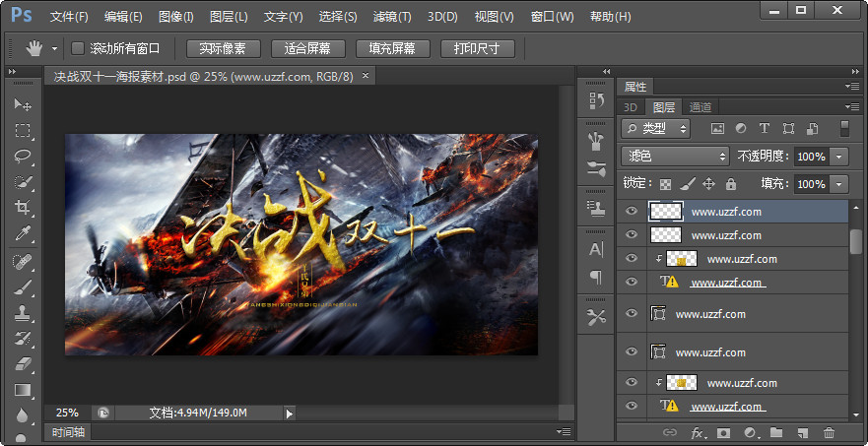Hide the highlighted selected layer's eye
The width and height of the screenshot is (868, 446).
(x=632, y=211)
